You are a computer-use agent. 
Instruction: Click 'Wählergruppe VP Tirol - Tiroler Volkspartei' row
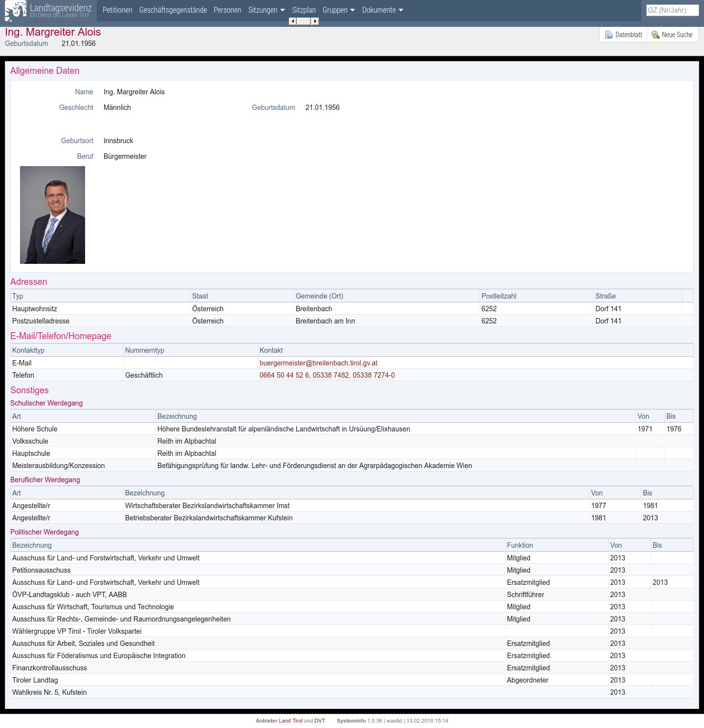352,631
